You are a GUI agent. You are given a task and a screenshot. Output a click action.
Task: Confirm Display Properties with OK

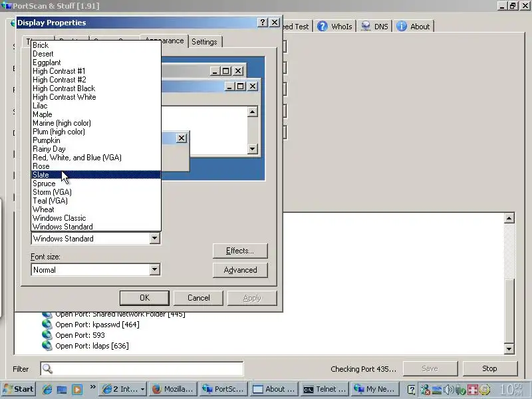144,298
